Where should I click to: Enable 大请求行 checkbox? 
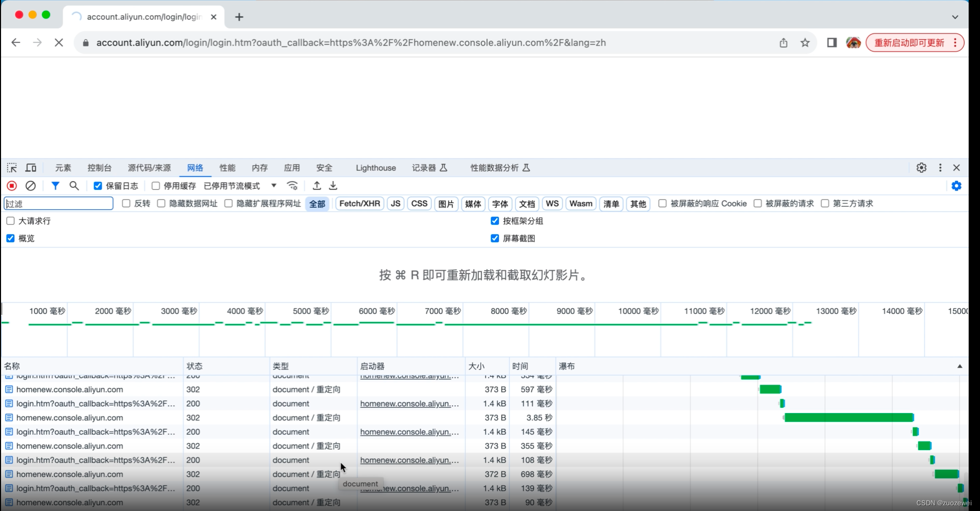10,221
